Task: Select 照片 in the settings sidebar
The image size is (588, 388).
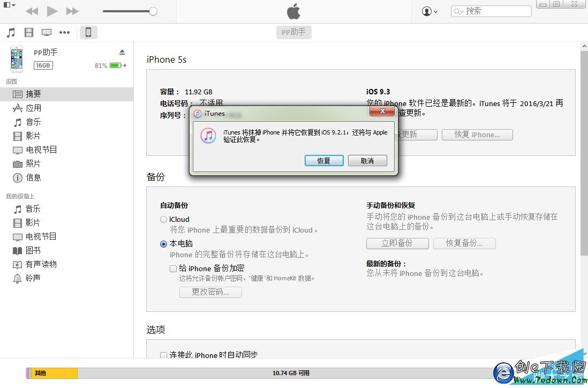Action: (x=33, y=163)
